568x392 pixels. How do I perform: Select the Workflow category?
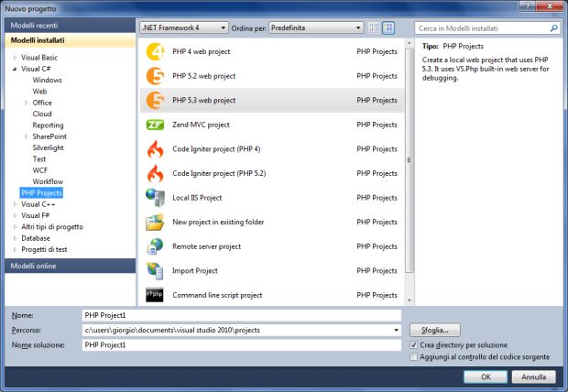coord(48,181)
